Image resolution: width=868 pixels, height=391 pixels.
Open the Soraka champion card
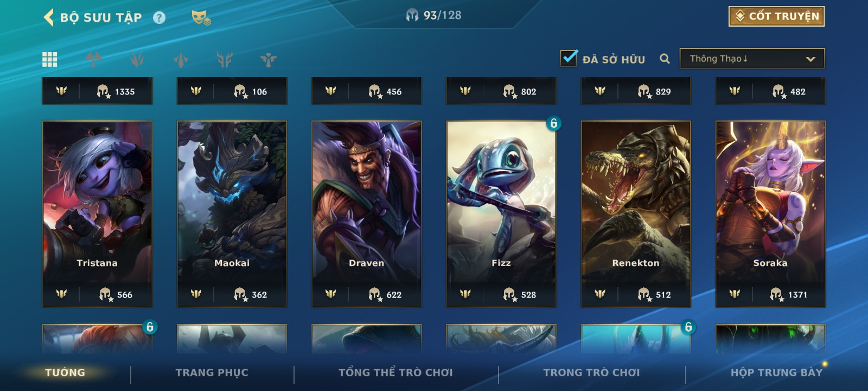[770, 214]
